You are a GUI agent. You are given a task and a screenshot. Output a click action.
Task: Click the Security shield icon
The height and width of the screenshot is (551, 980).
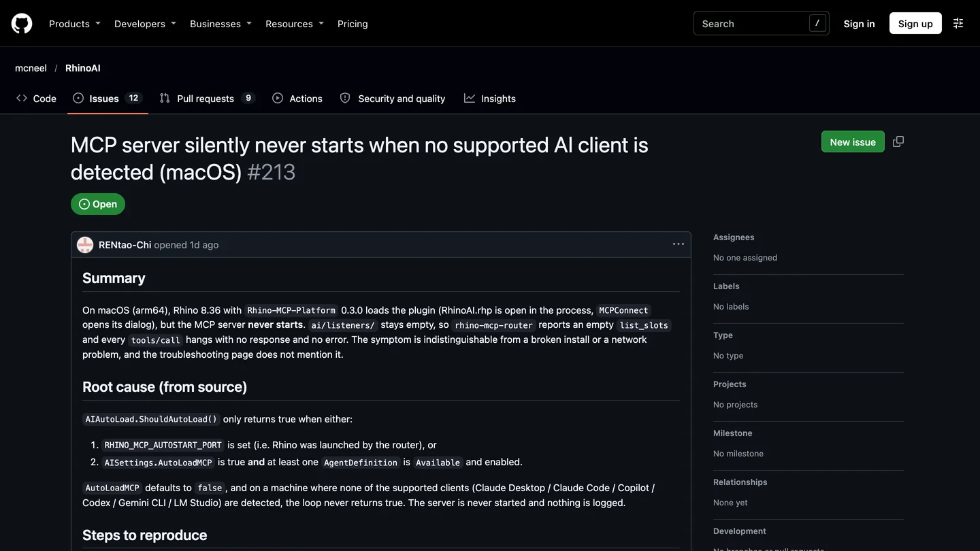345,98
